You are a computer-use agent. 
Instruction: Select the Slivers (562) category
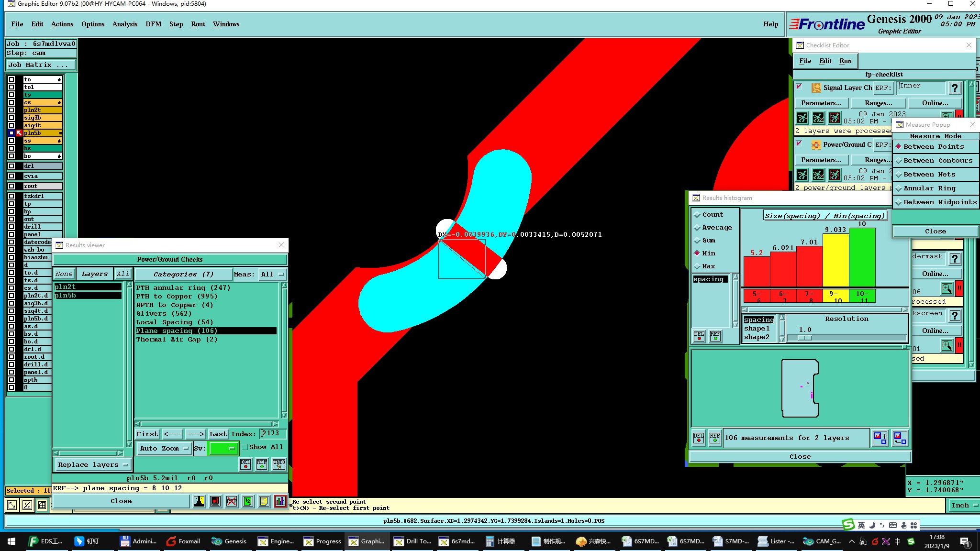164,314
